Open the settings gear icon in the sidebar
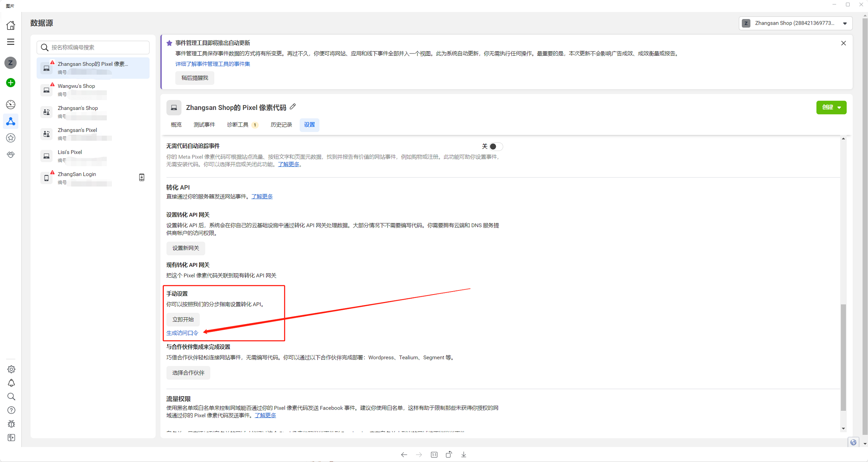The width and height of the screenshot is (868, 462). [11, 369]
